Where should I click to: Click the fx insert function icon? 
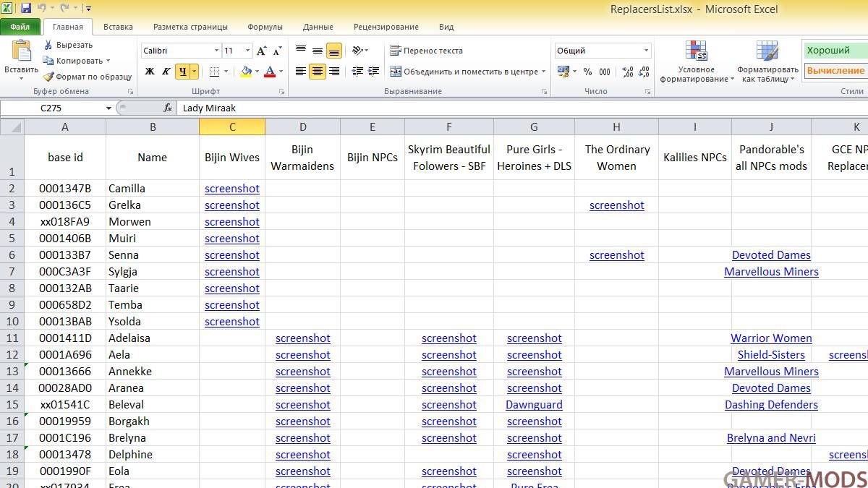(167, 108)
